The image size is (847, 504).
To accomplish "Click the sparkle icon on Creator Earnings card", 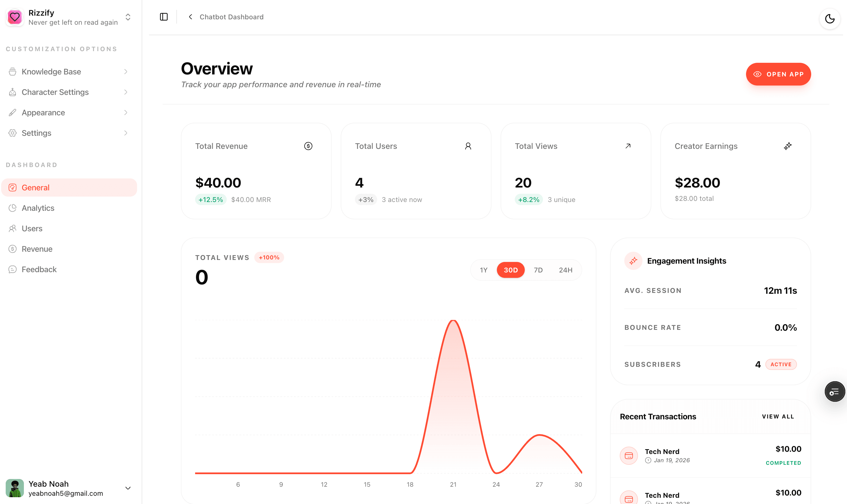I will click(788, 146).
